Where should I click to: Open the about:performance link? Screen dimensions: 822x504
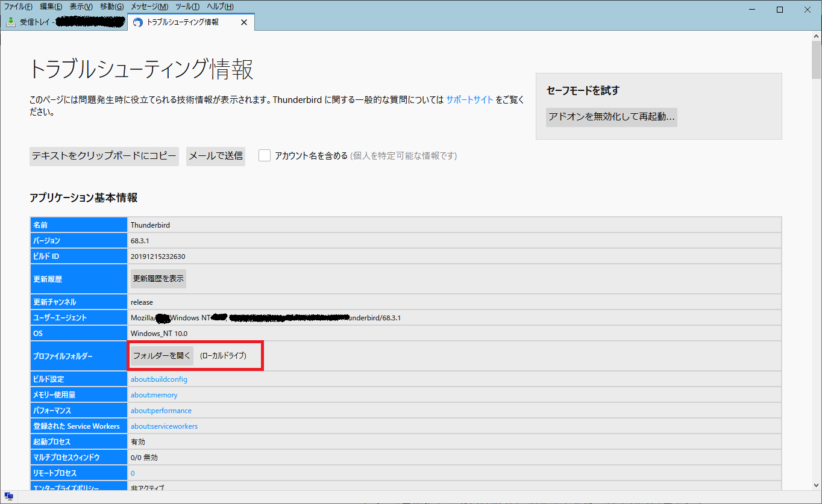[x=161, y=411]
